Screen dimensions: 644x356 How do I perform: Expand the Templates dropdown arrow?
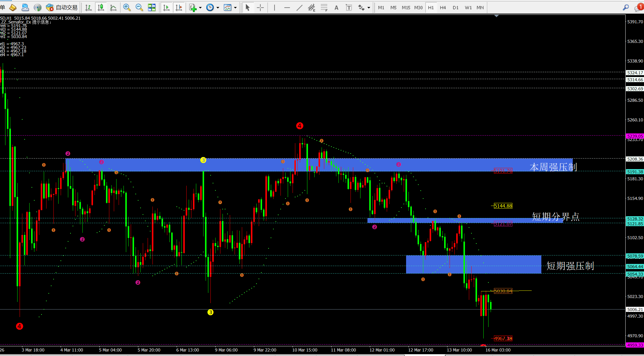point(235,8)
